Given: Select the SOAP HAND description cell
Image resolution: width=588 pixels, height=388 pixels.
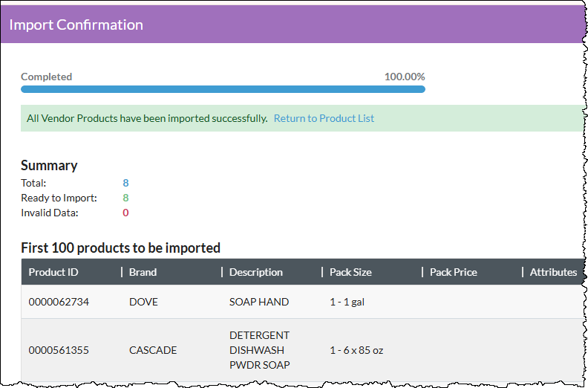Looking at the screenshot, I should [259, 302].
